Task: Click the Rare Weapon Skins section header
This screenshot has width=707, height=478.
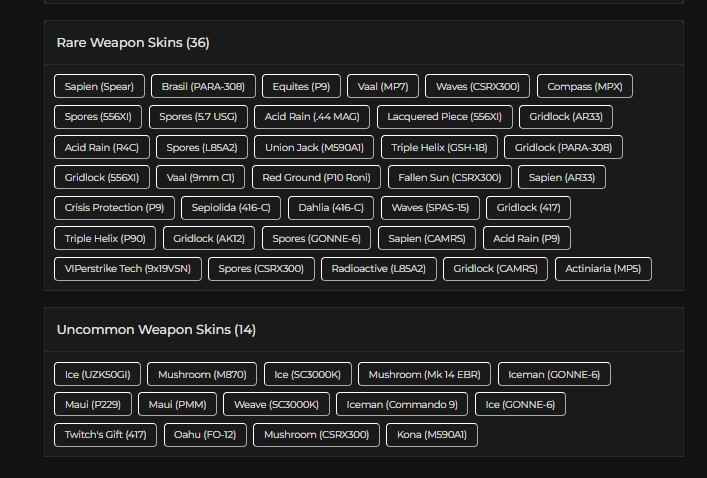Action: 133,43
